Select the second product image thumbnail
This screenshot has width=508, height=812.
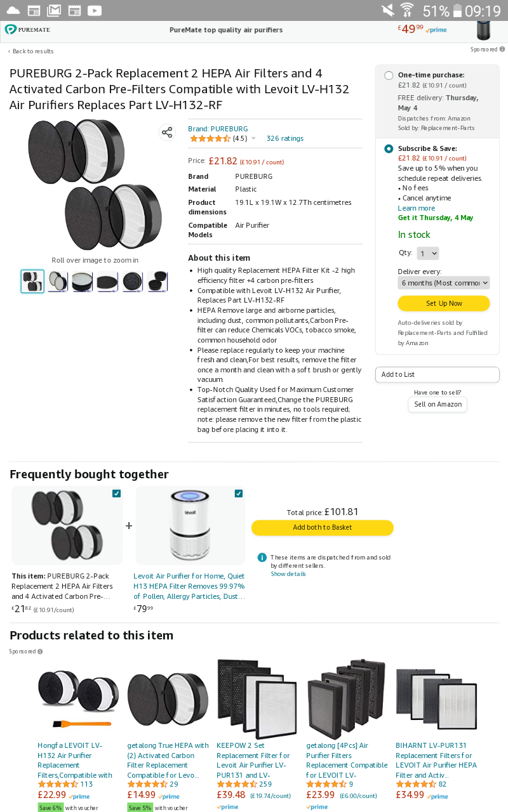57,281
